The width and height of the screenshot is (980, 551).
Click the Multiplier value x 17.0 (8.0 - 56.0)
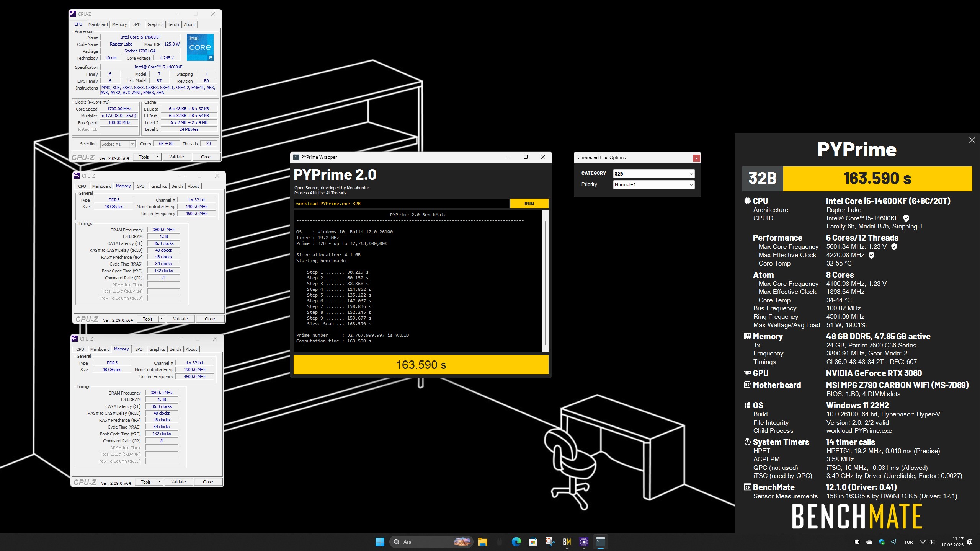click(x=119, y=116)
